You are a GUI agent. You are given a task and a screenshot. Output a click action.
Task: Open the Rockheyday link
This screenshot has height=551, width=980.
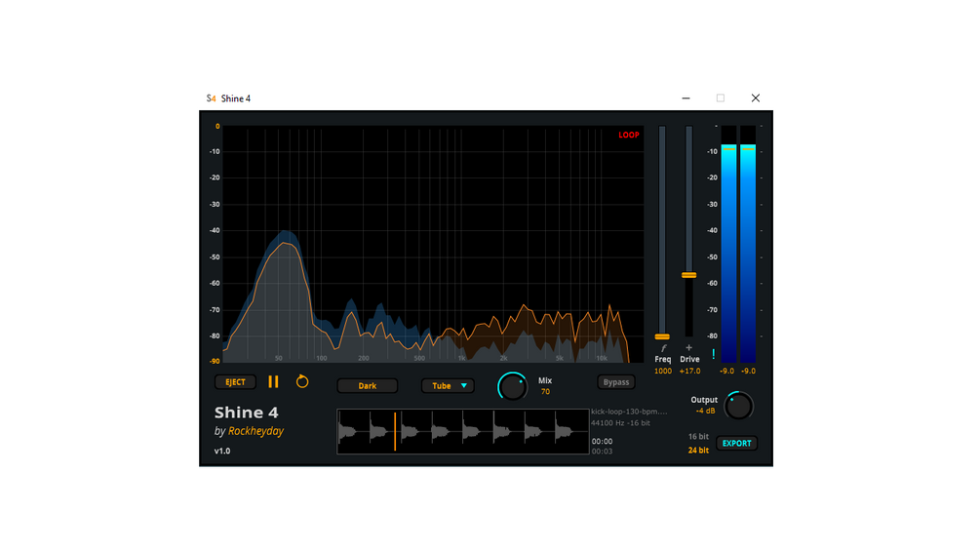pyautogui.click(x=255, y=430)
